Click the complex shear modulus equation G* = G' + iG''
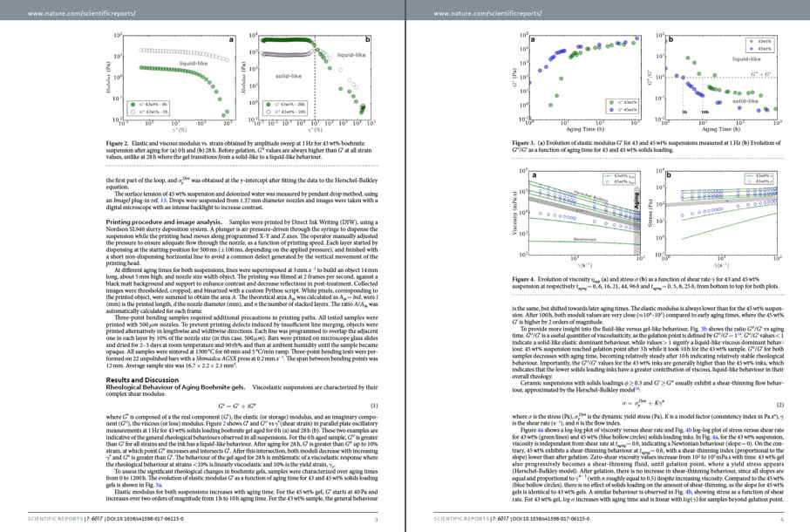The height and width of the screenshot is (532, 810). coord(236,406)
